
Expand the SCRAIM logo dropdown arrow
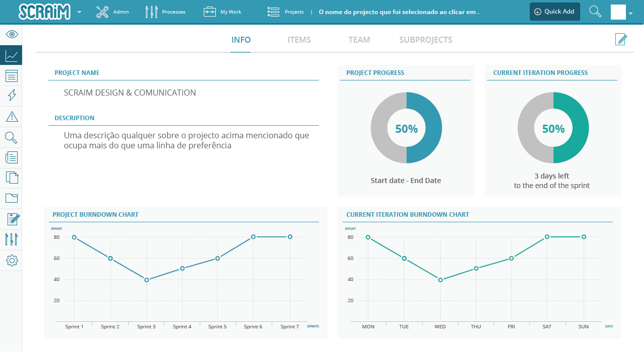click(x=79, y=11)
